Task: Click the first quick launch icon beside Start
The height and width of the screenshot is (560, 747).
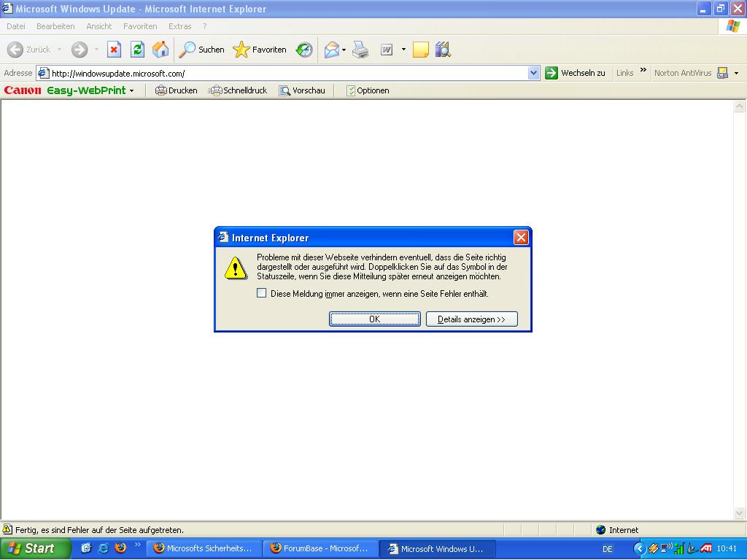Action: pos(86,548)
